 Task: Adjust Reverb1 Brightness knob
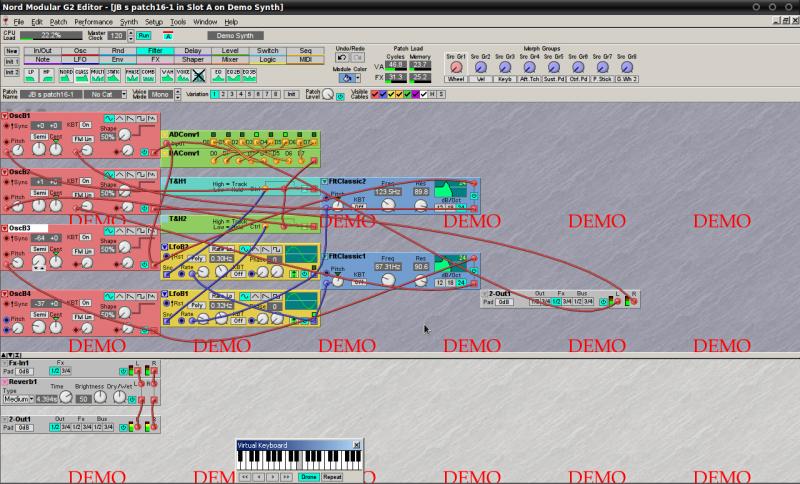coord(100,397)
